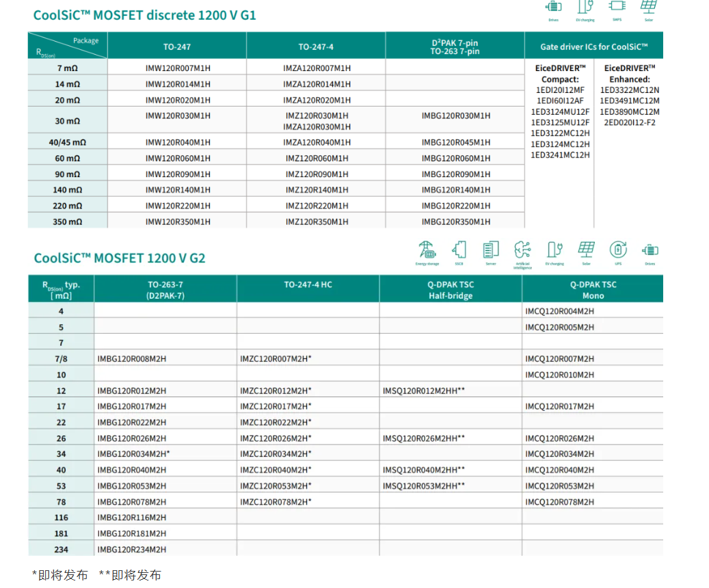Image resolution: width=709 pixels, height=588 pixels.
Task: Click gate driver 1ED3322MC12N
Action: pyautogui.click(x=630, y=90)
